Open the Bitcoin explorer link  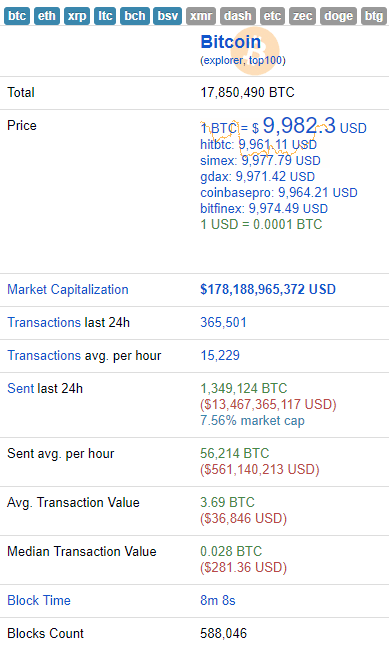pos(223,60)
